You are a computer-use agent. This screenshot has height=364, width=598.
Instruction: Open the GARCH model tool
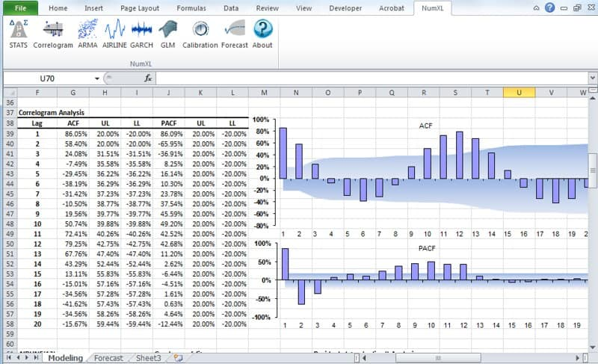tap(142, 34)
